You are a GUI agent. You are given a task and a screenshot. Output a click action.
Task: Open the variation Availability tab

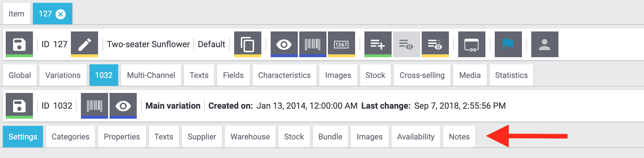416,137
